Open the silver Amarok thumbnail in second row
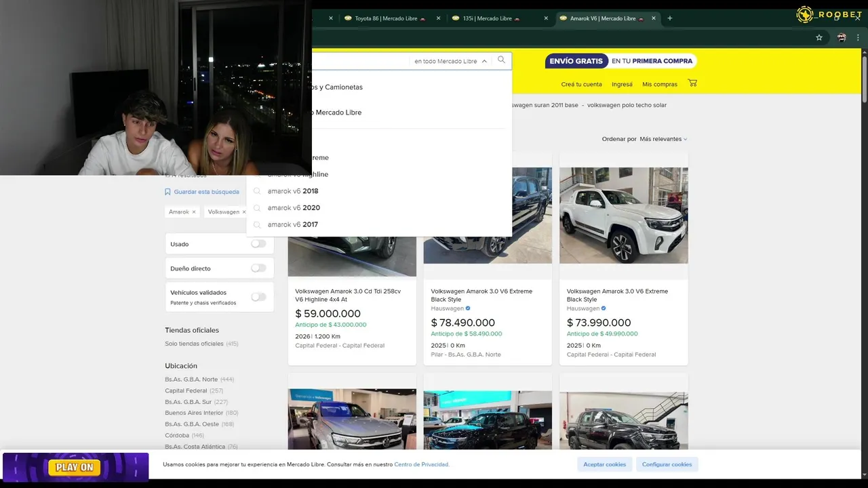Image resolution: width=868 pixels, height=488 pixels. click(352, 419)
